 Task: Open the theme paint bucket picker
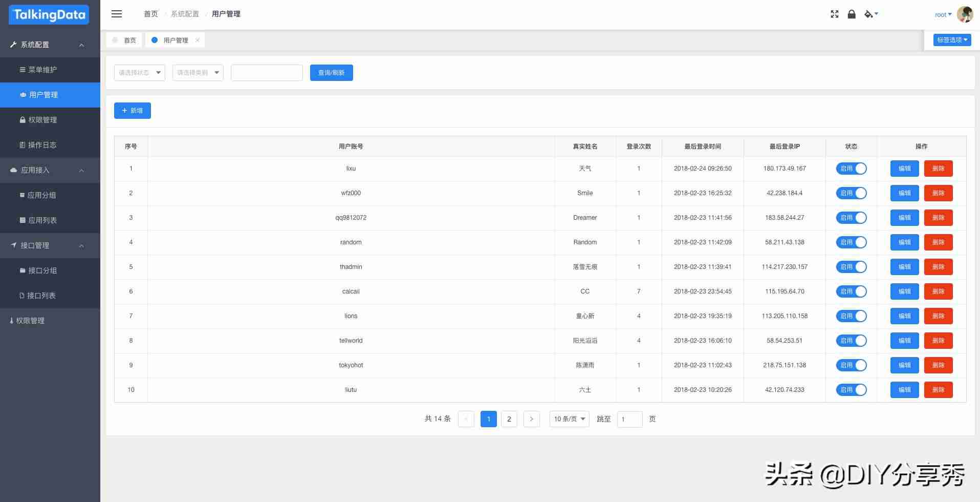click(x=871, y=14)
